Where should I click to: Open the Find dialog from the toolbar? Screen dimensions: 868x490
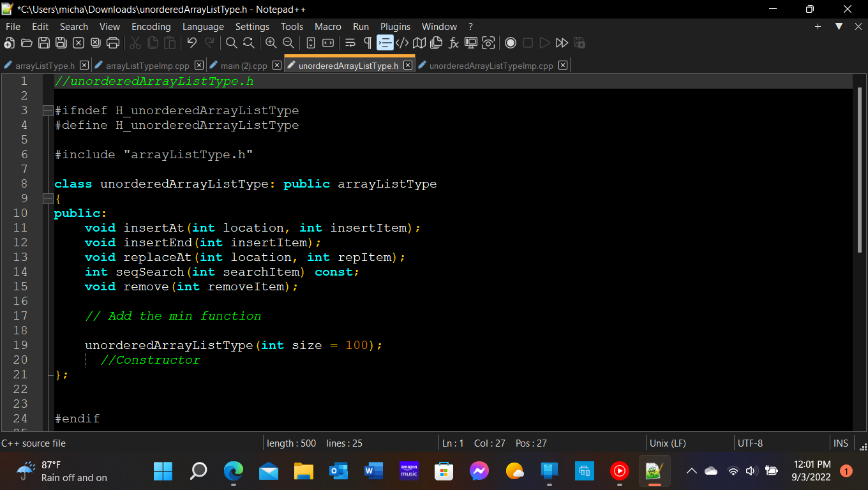coord(231,43)
